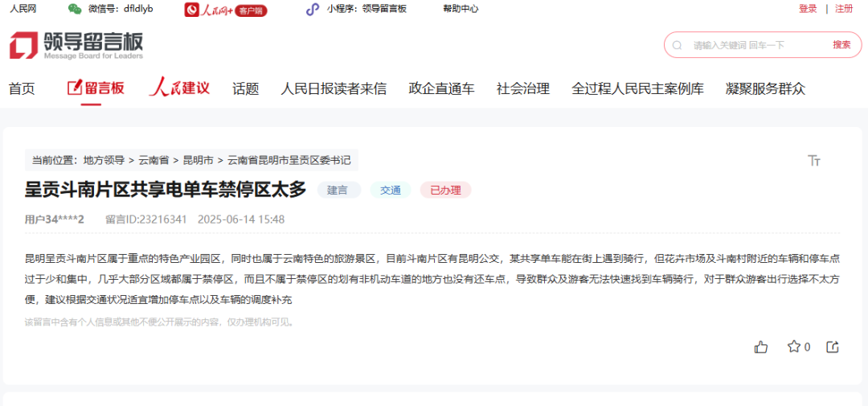The image size is (868, 406).
Task: Click the share icon below the message
Action: coord(833,347)
